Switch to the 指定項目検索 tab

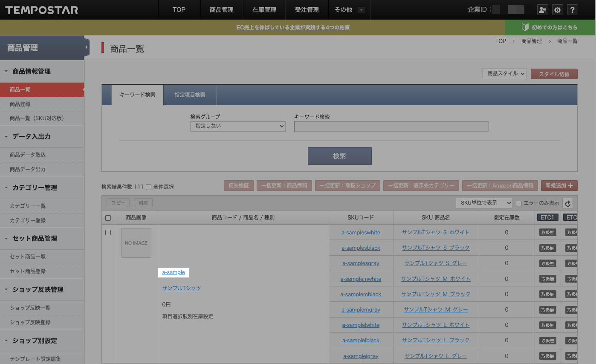190,95
